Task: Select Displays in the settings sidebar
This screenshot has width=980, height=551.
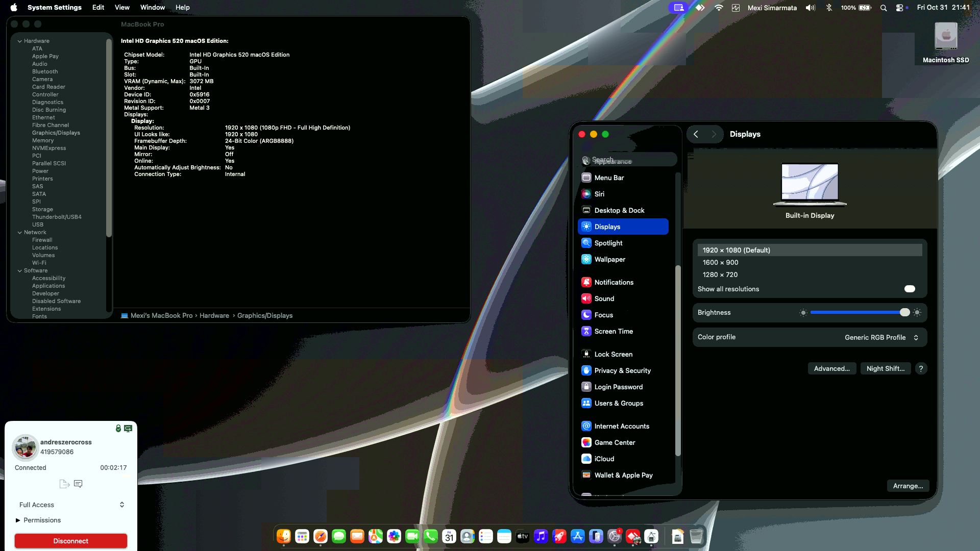Action: tap(623, 227)
